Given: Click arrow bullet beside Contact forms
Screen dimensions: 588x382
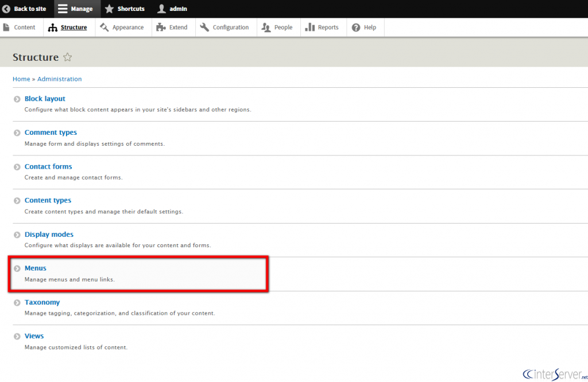Looking at the screenshot, I should tap(17, 167).
